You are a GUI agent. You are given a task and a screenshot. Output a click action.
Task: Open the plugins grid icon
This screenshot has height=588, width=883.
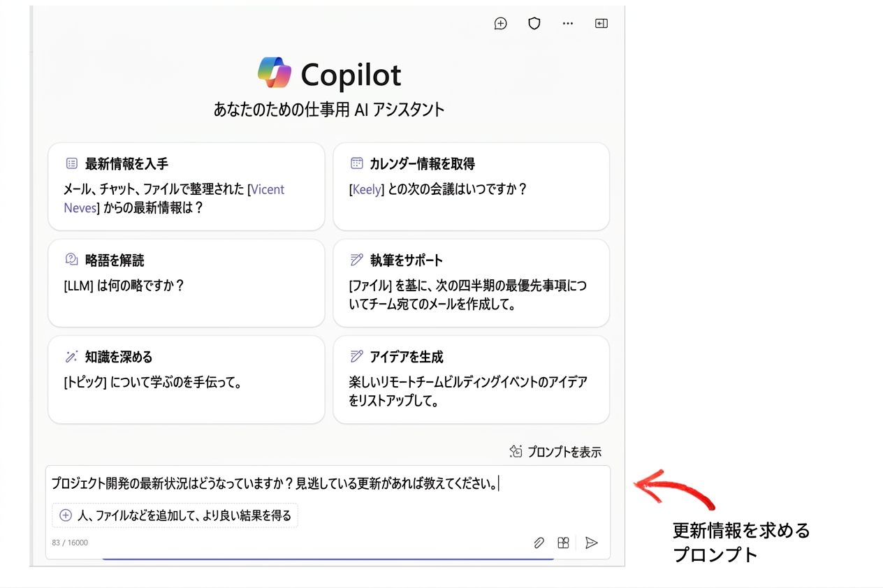pos(563,543)
